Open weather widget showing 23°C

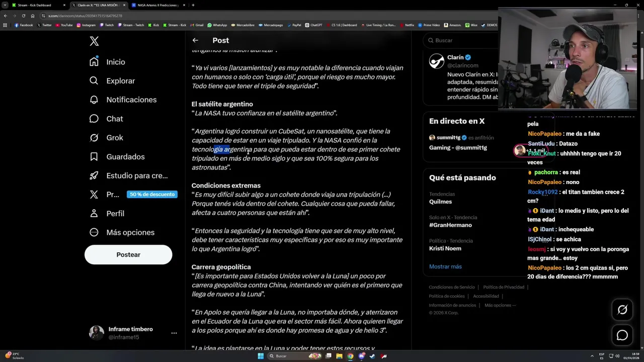point(14,356)
